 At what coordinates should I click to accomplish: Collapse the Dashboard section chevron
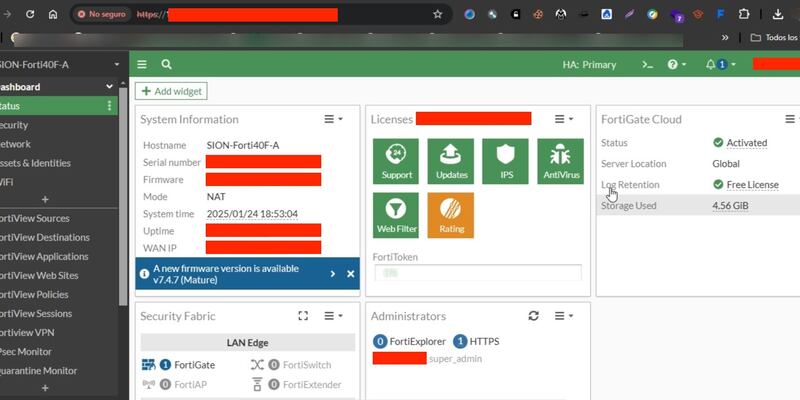pyautogui.click(x=109, y=87)
